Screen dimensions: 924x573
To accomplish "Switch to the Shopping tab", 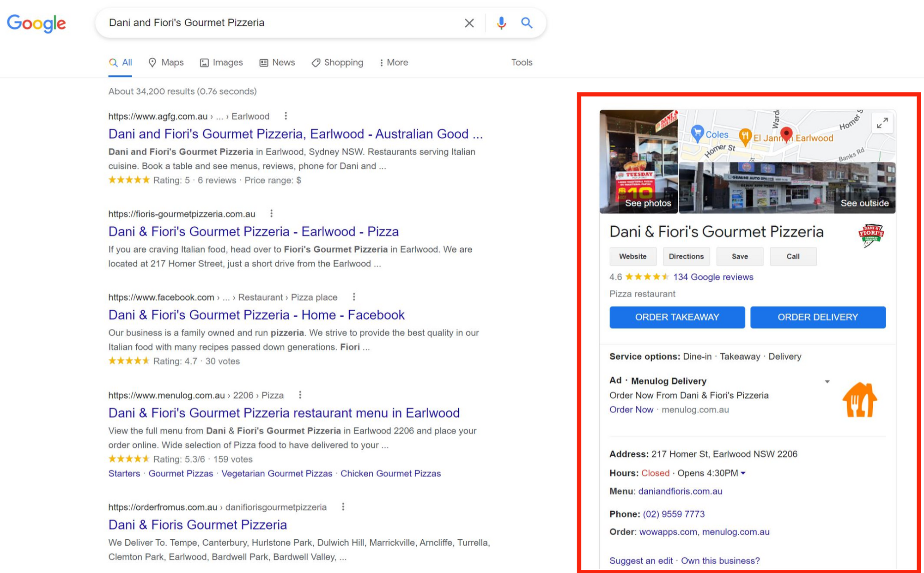I will (337, 62).
